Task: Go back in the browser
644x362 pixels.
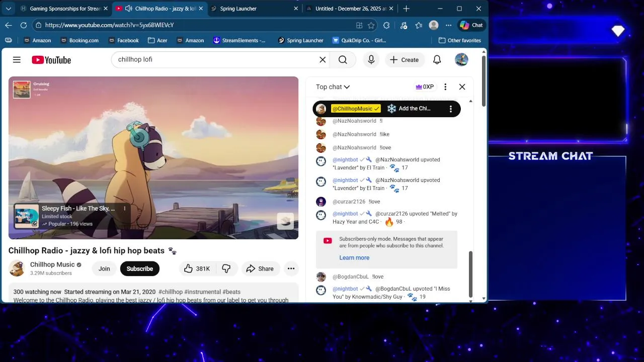Action: (x=9, y=25)
